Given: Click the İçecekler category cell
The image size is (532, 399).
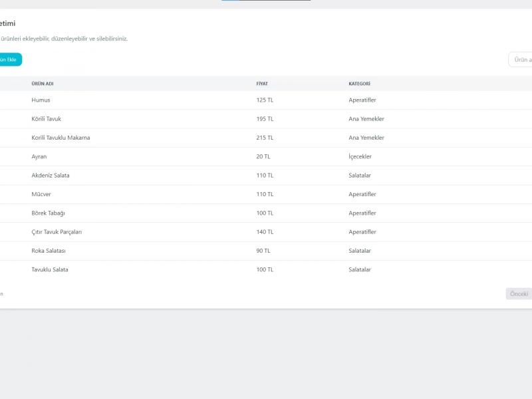Looking at the screenshot, I should (x=360, y=157).
